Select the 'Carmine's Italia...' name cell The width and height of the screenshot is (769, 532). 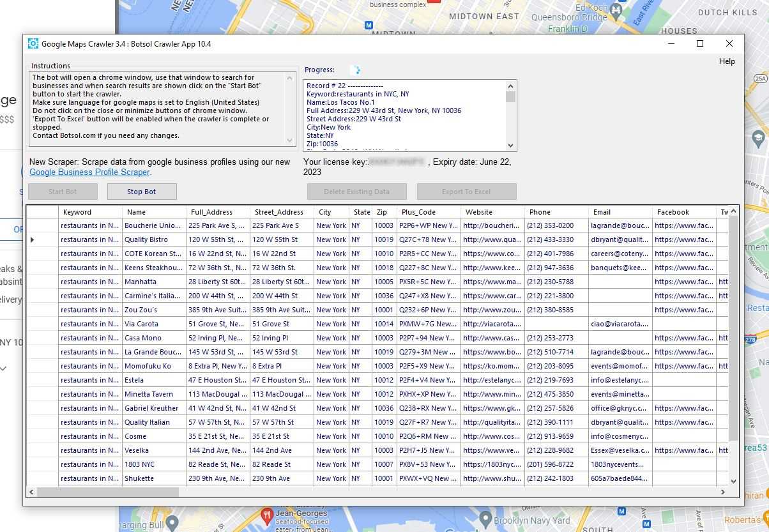click(155, 296)
